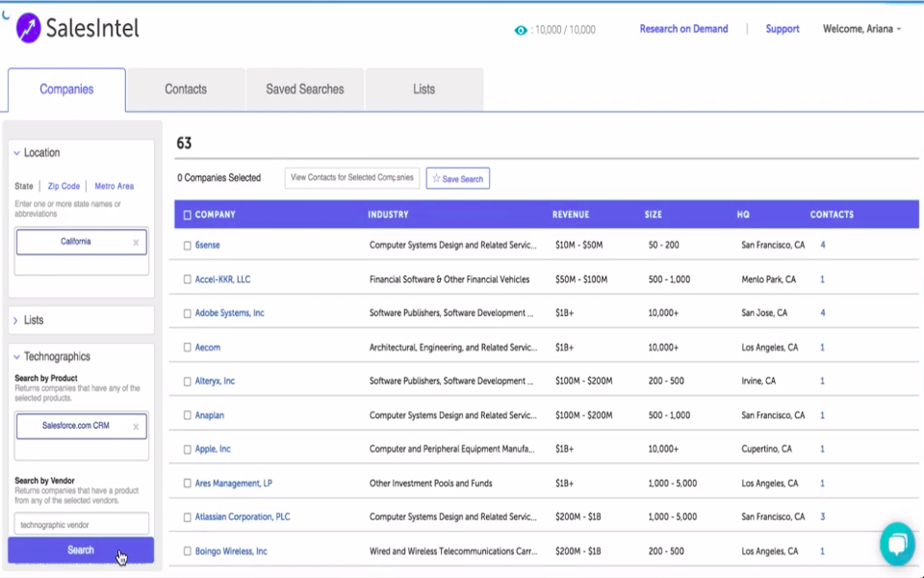
Task: Click the Menlo Park, CA cell
Action: [768, 279]
